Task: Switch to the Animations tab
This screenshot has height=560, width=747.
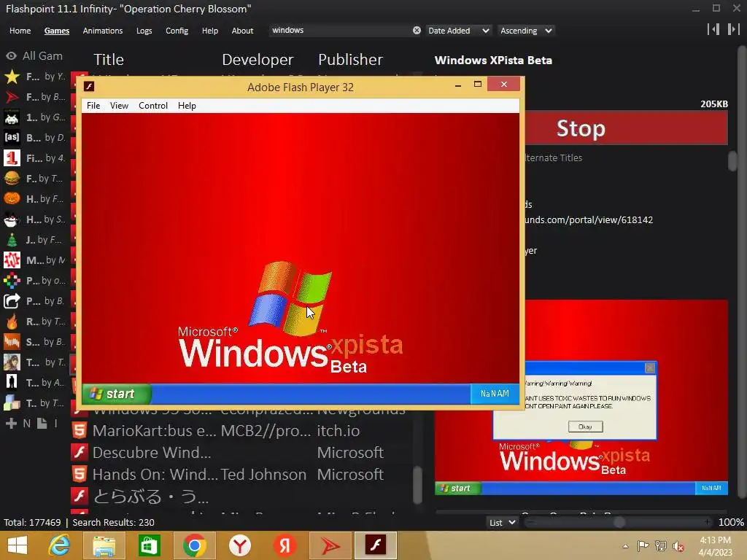Action: pos(102,31)
